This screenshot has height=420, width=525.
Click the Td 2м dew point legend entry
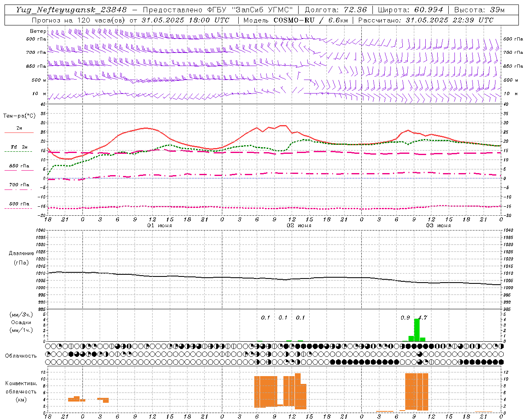[x=19, y=147]
